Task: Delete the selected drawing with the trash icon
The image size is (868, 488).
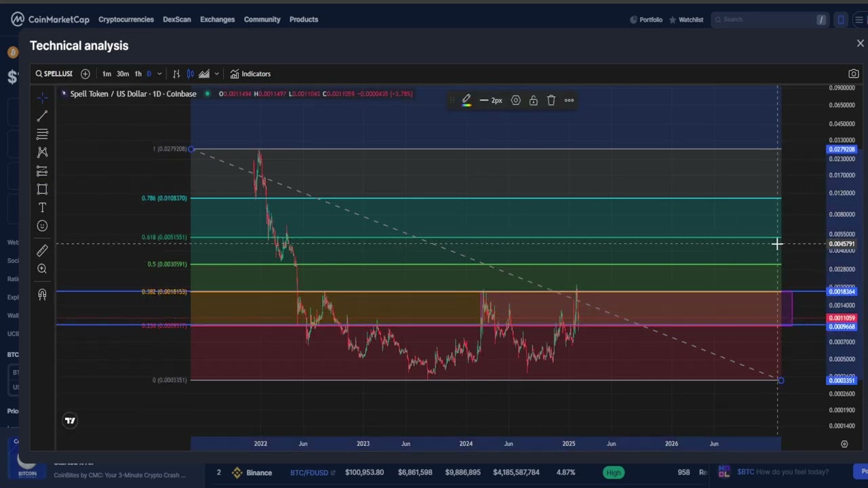Action: [551, 100]
